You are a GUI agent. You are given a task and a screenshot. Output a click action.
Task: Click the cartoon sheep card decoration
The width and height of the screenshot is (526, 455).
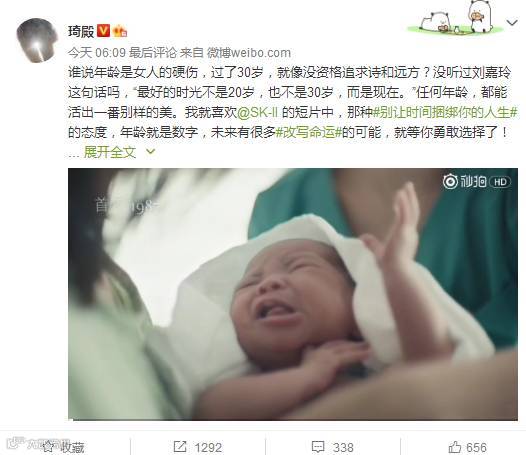(x=456, y=18)
